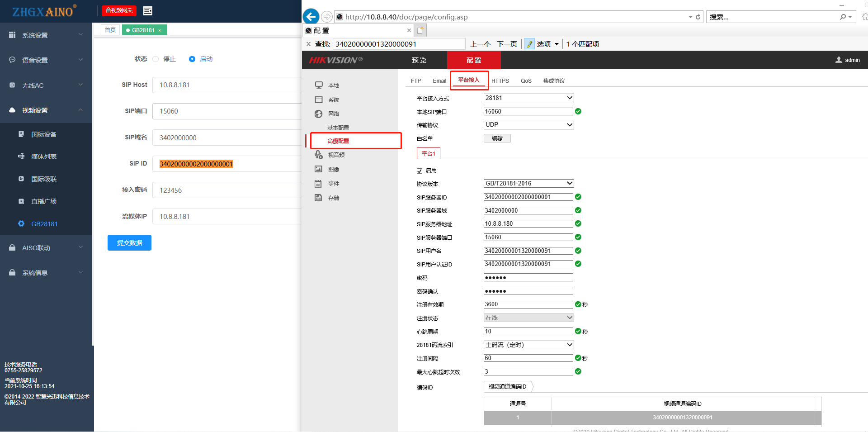
Task: Open 28181码流索引 dropdown
Action: 528,345
